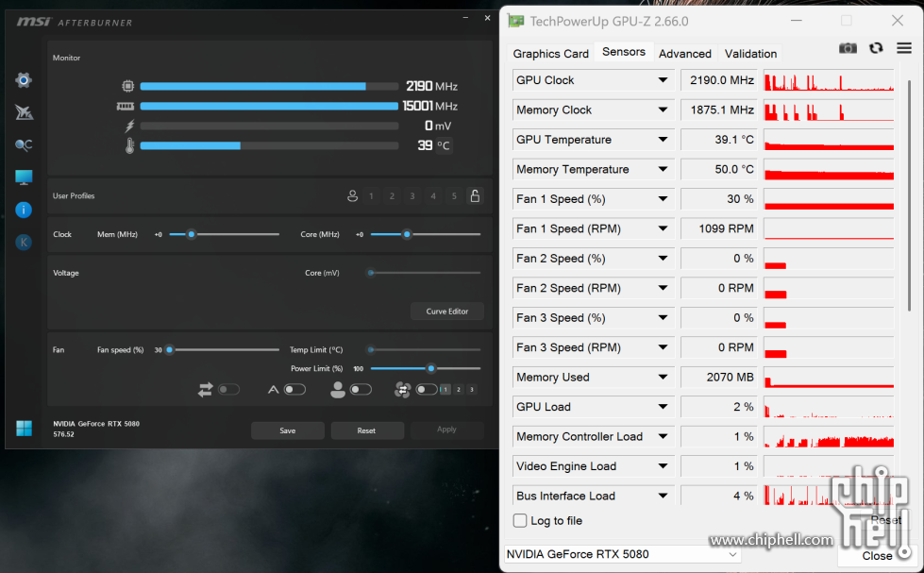Viewport: 924px width, 573px height.
Task: Open the Afterburner info icon
Action: pyautogui.click(x=24, y=210)
